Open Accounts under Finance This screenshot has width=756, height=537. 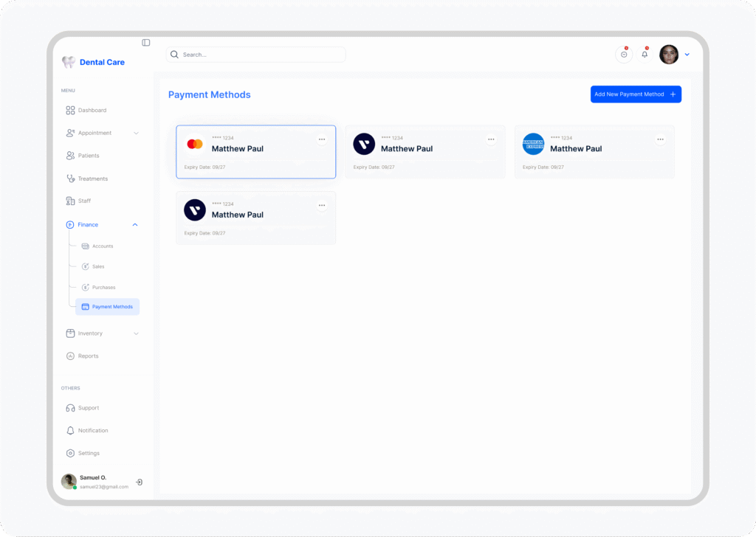tap(102, 246)
